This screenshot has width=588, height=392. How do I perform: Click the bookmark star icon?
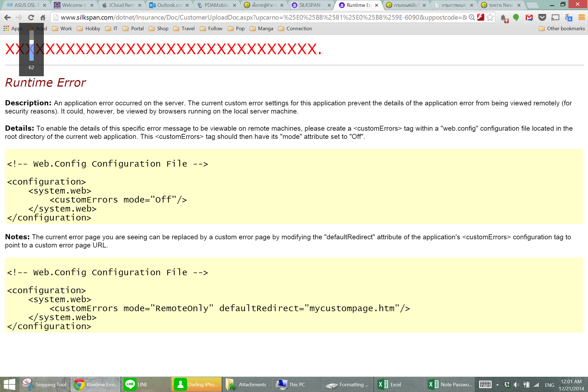(490, 17)
